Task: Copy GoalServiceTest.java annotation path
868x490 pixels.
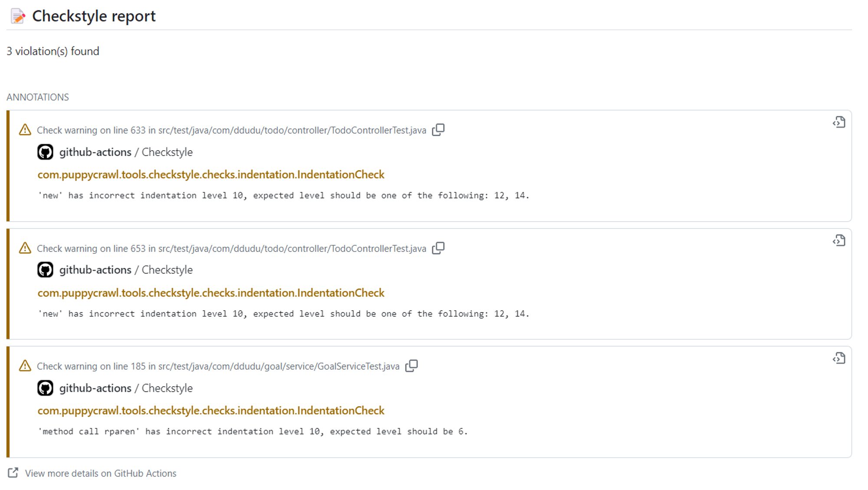Action: pyautogui.click(x=411, y=366)
